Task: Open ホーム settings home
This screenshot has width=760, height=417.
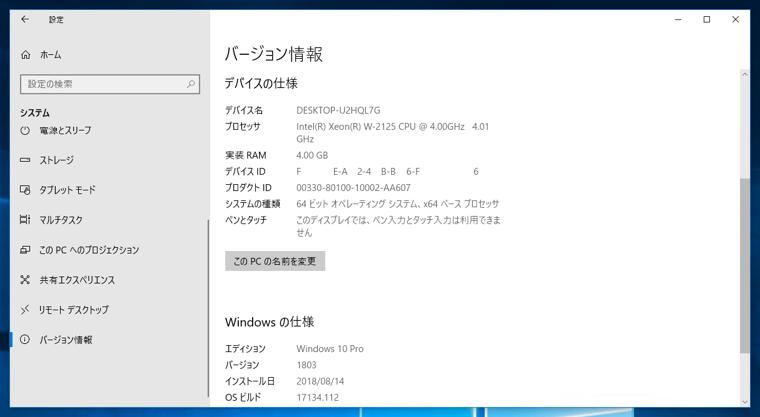Action: tap(50, 55)
